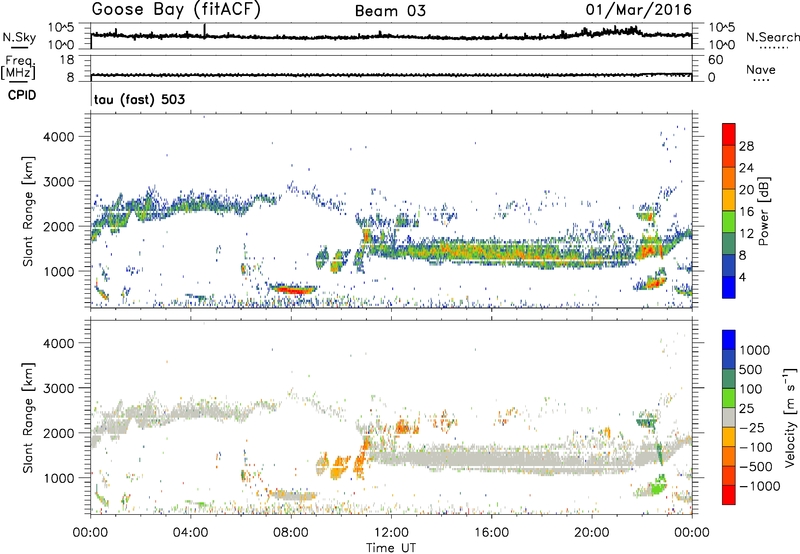
Task: Click the "3000" tick of the power panel
Action: click(x=58, y=182)
